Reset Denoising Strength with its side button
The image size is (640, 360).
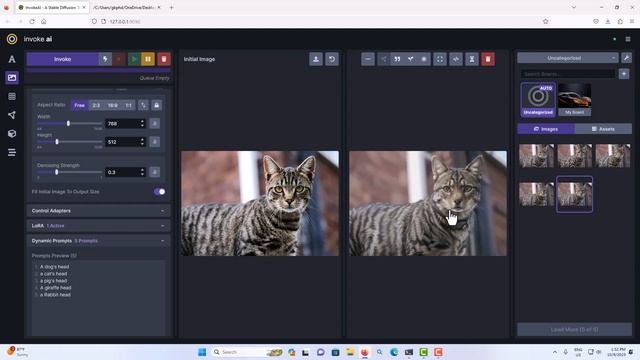tap(155, 172)
